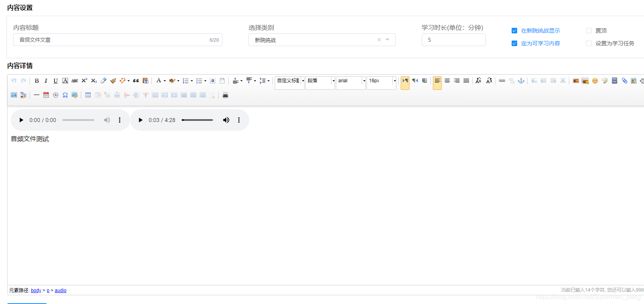Justify the text

(x=466, y=81)
